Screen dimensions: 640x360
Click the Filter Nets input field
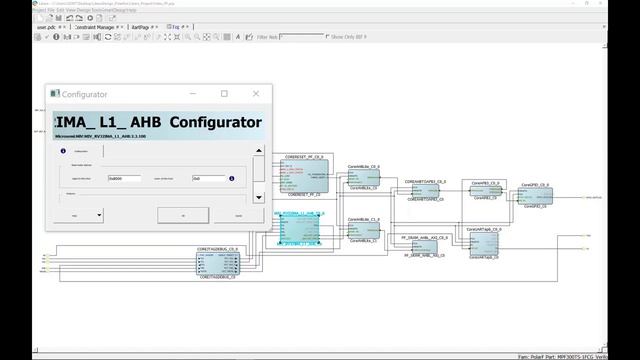302,37
